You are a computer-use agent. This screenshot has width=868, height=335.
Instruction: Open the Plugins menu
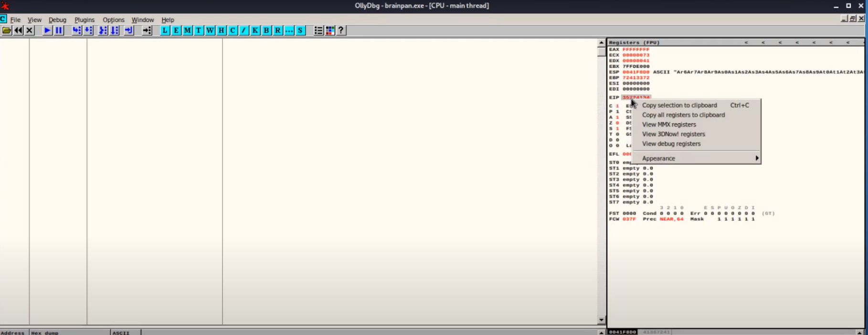[85, 20]
